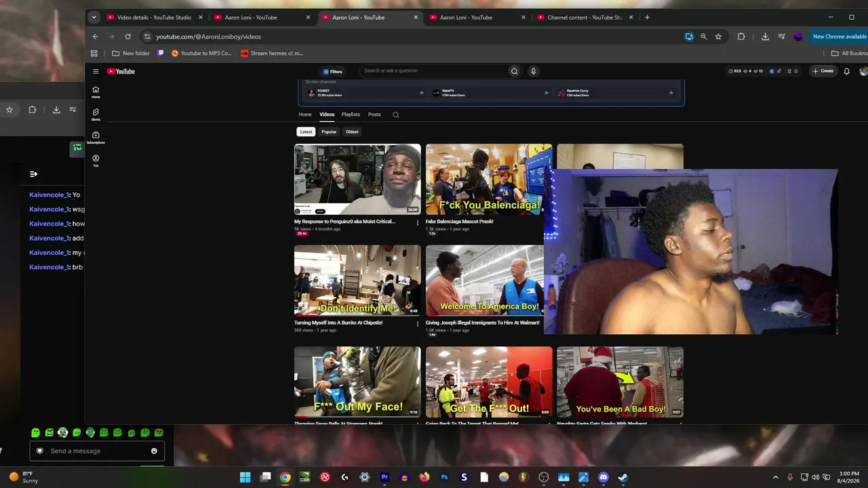The image size is (868, 488).
Task: Open the emoji picker in chat
Action: coord(154,451)
